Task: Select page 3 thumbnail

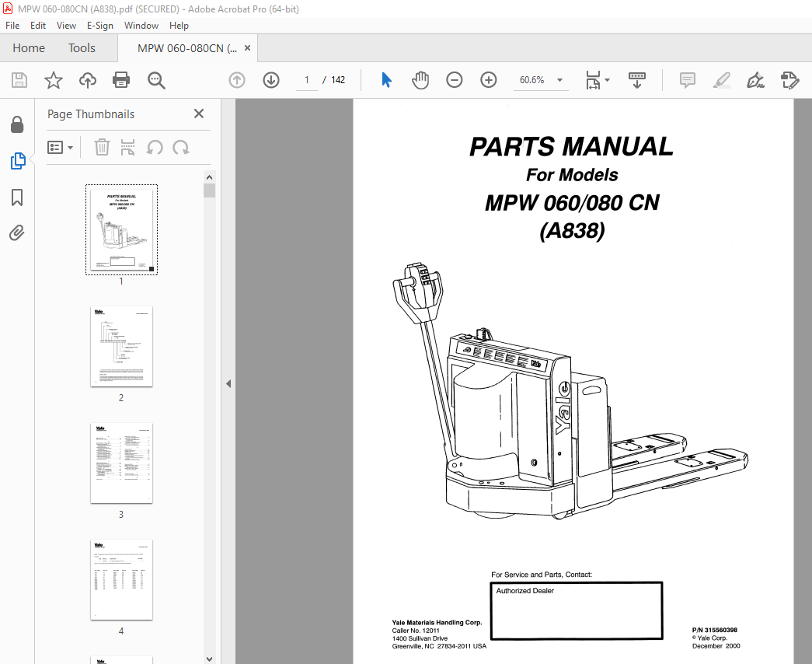Action: tap(121, 463)
